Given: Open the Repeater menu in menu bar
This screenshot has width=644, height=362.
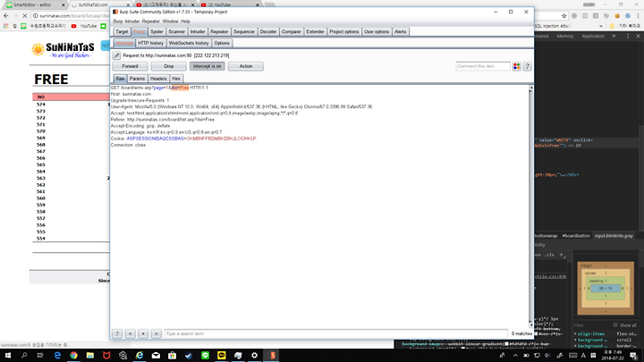Looking at the screenshot, I should [151, 21].
